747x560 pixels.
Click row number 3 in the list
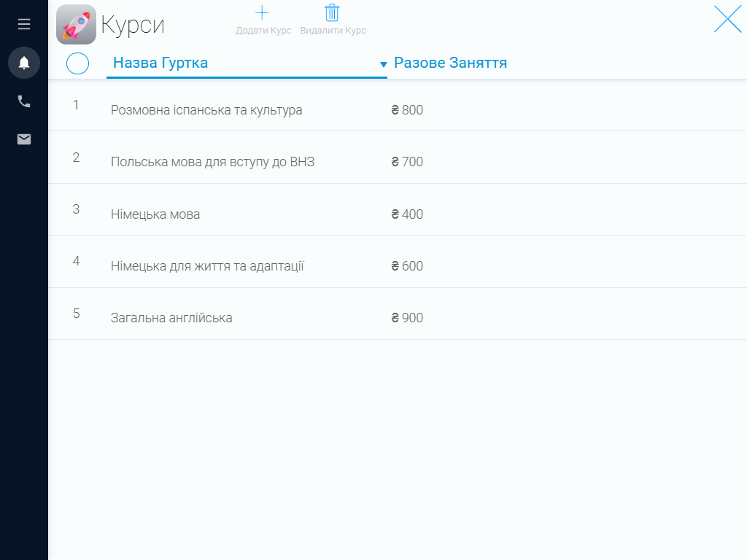[76, 209]
